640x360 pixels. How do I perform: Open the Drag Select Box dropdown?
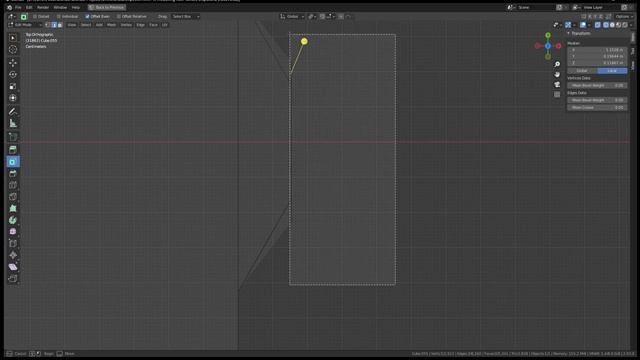tap(186, 17)
